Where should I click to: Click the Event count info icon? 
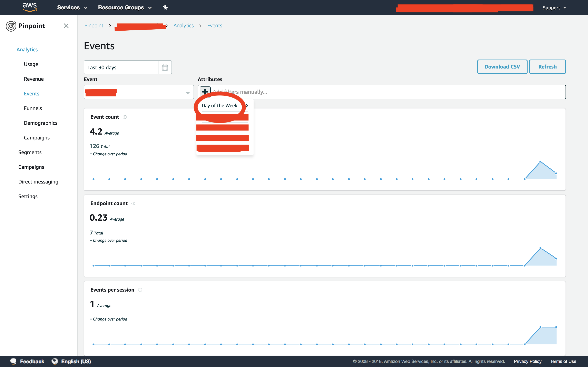(125, 117)
